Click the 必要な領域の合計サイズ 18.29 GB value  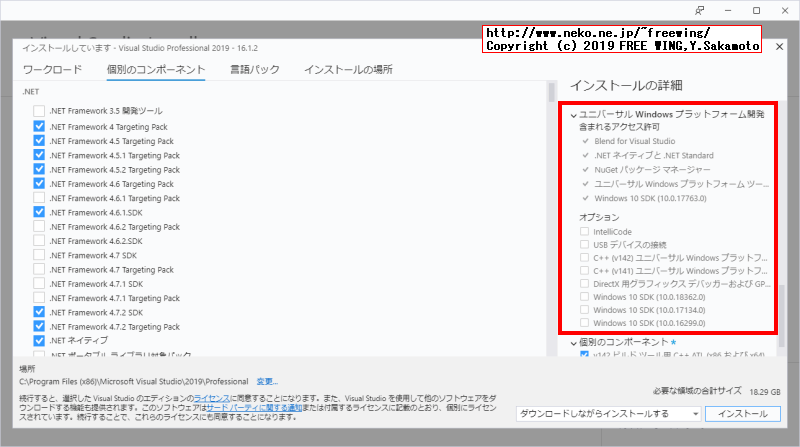pyautogui.click(x=764, y=392)
